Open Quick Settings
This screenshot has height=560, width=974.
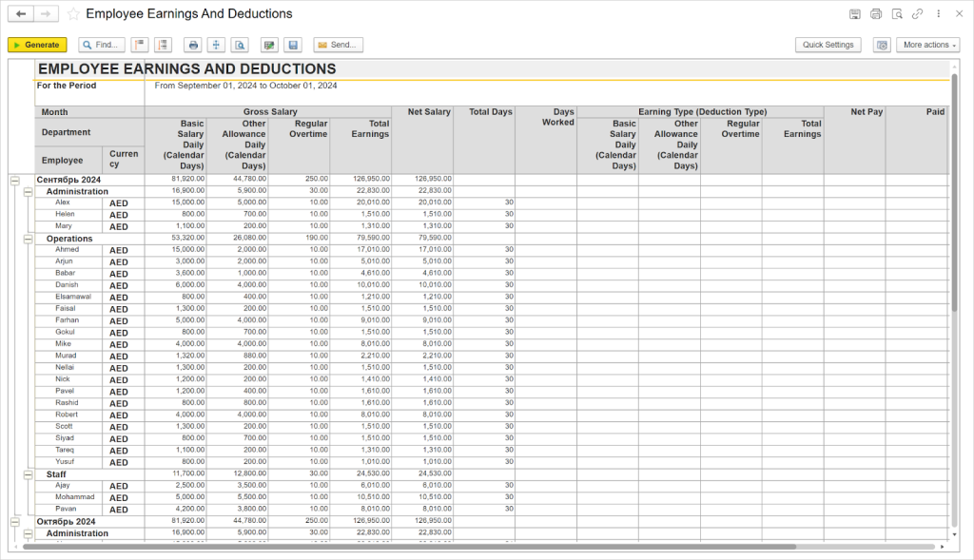click(827, 44)
